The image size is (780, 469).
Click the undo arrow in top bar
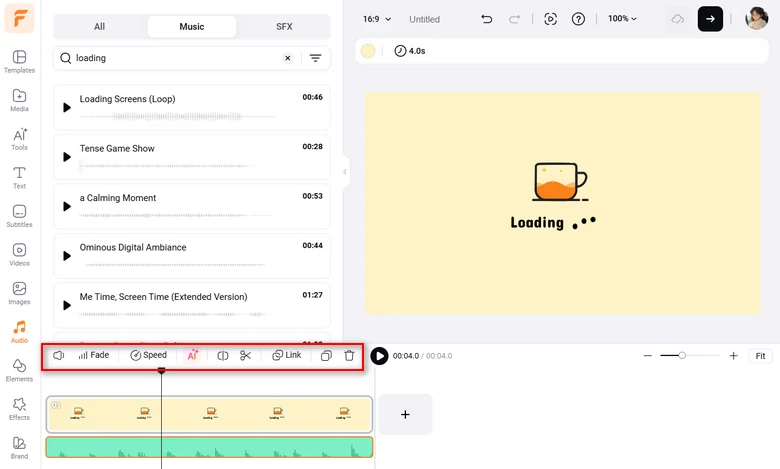(x=486, y=19)
